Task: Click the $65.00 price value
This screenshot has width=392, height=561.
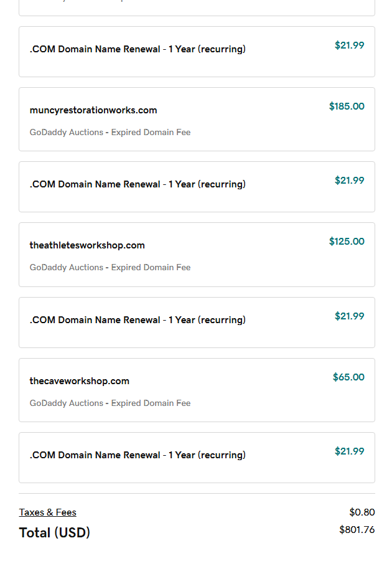Action: [348, 377]
